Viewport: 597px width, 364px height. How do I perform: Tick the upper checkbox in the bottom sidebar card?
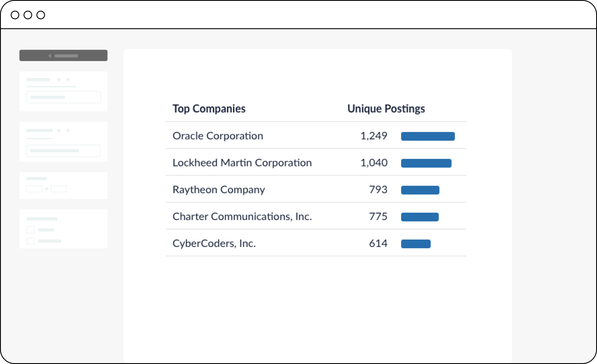[x=31, y=230]
